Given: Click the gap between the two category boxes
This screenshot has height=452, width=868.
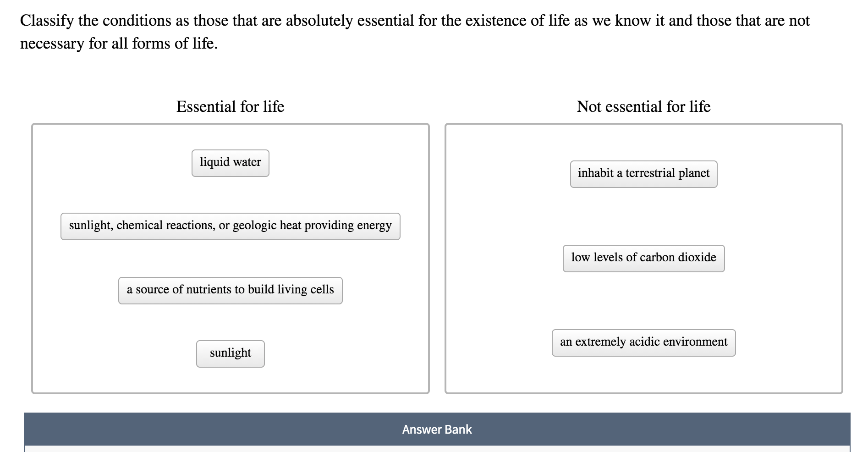Looking at the screenshot, I should click(x=437, y=257).
